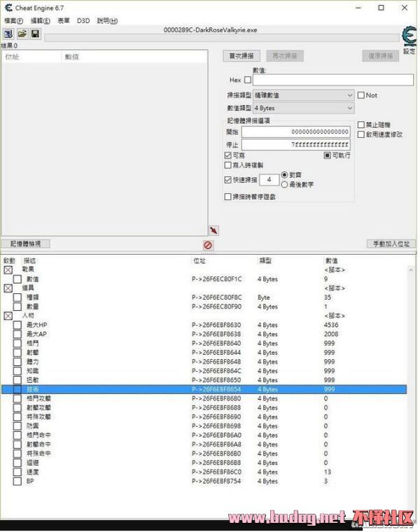Open the 表單 Table menu
Image resolution: width=420 pixels, height=532 pixels.
pos(64,21)
